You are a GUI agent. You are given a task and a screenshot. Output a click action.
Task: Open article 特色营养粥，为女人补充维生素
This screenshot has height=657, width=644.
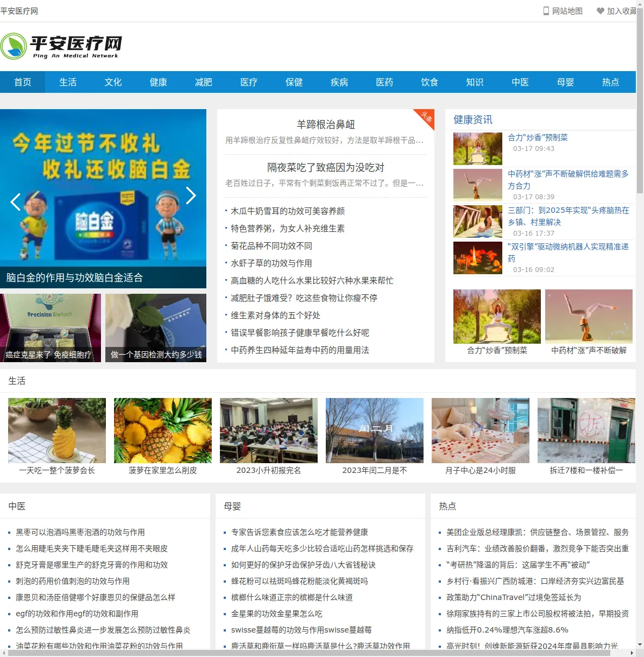tap(288, 229)
